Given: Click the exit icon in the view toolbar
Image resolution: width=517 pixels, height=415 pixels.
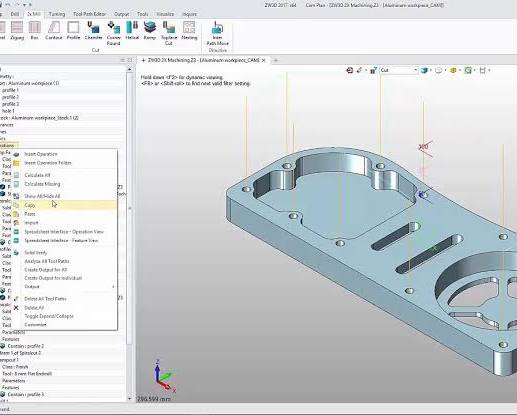Looking at the screenshot, I should pyautogui.click(x=349, y=70).
